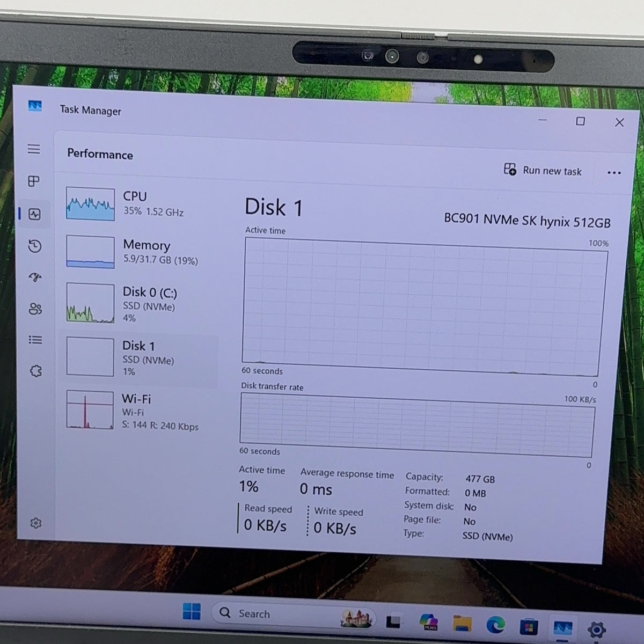Open Task Manager Settings gear icon
This screenshot has height=644, width=644.
point(36,523)
